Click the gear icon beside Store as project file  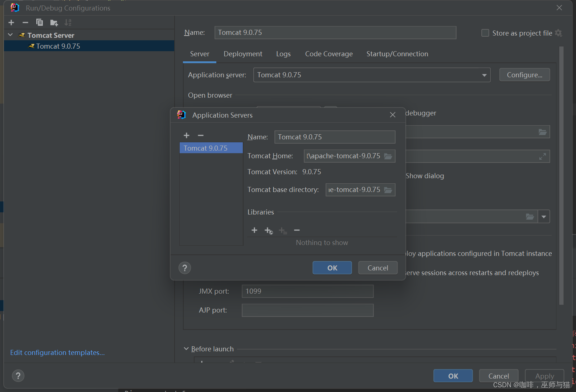coord(559,33)
